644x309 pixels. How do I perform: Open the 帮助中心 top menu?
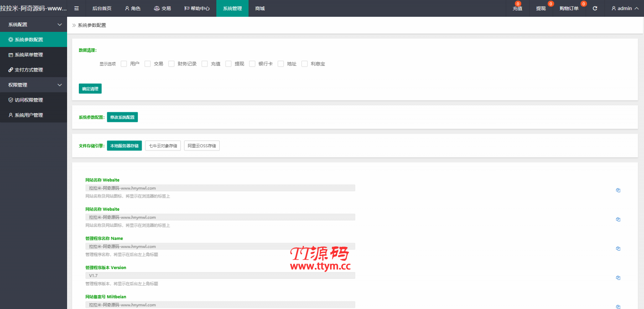197,8
